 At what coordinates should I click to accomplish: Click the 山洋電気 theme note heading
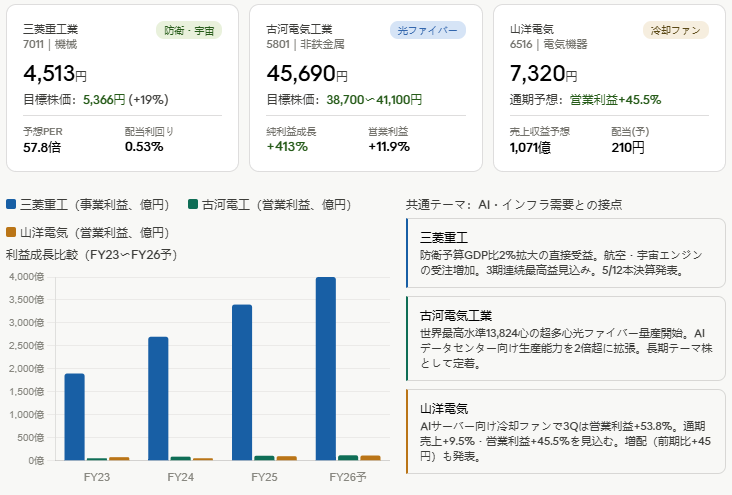tap(444, 409)
